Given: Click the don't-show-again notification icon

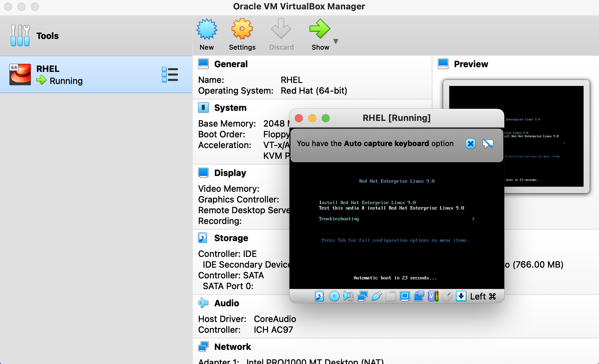Looking at the screenshot, I should (x=488, y=144).
